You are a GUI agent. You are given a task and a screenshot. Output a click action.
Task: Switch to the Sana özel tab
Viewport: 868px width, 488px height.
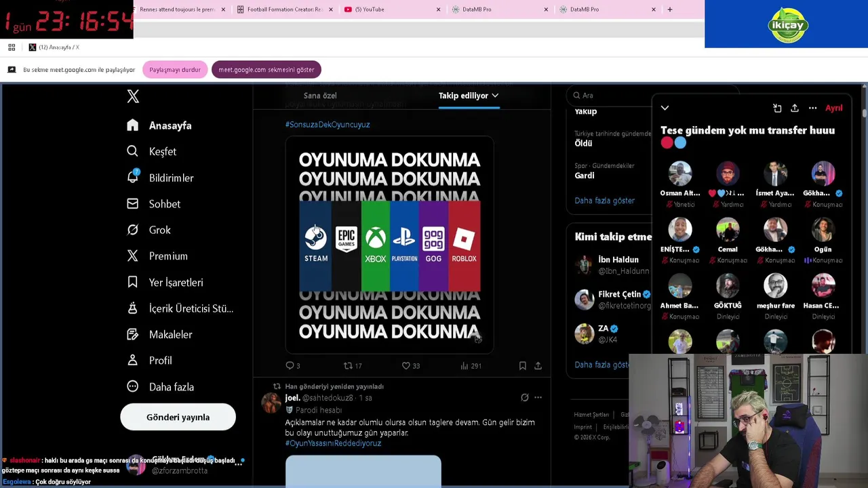coord(320,96)
